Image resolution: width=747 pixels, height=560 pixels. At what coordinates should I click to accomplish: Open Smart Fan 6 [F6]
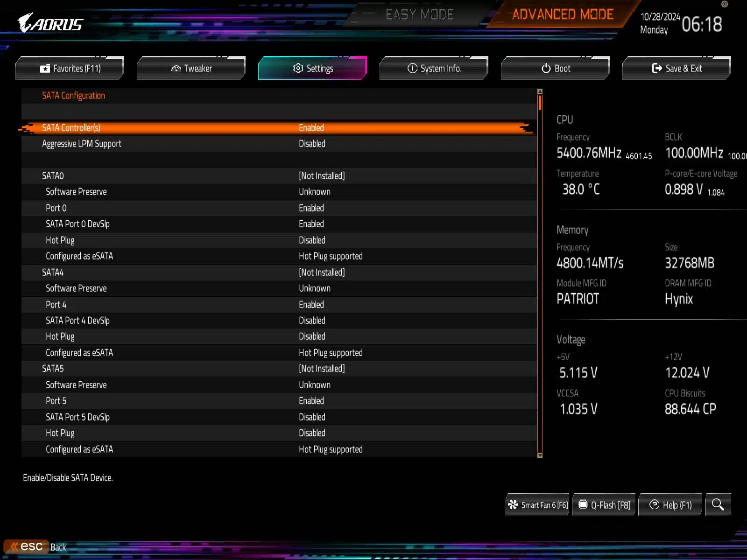pyautogui.click(x=538, y=504)
